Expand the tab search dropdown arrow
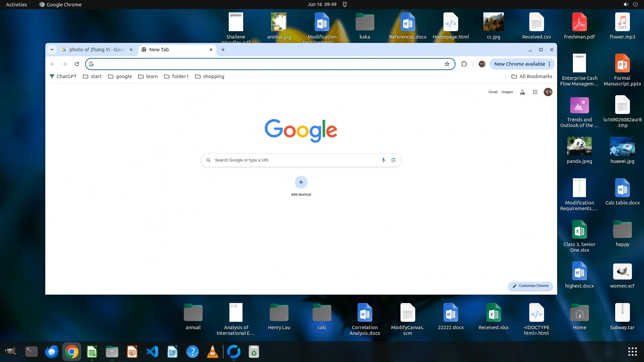 tap(52, 50)
